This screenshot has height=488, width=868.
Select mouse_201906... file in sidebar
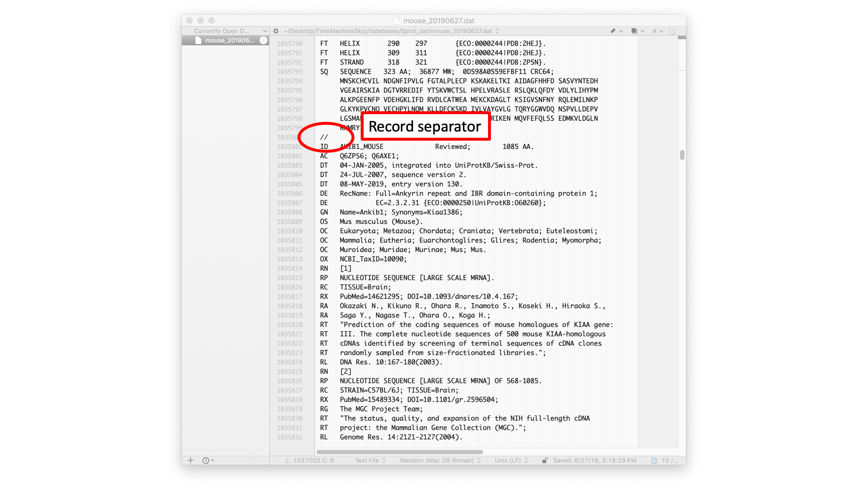click(225, 40)
